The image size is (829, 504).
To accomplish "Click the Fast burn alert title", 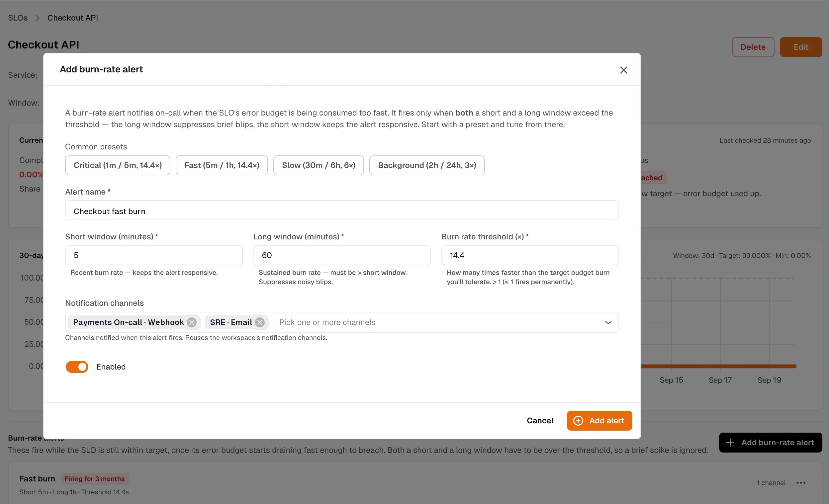I will coord(37,479).
